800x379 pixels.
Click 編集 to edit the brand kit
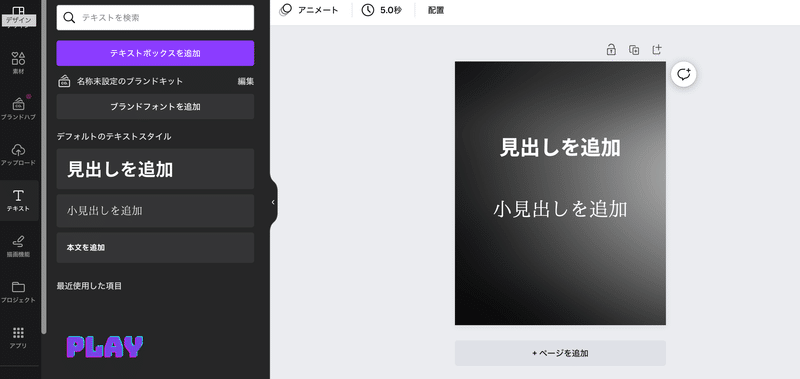(x=246, y=81)
